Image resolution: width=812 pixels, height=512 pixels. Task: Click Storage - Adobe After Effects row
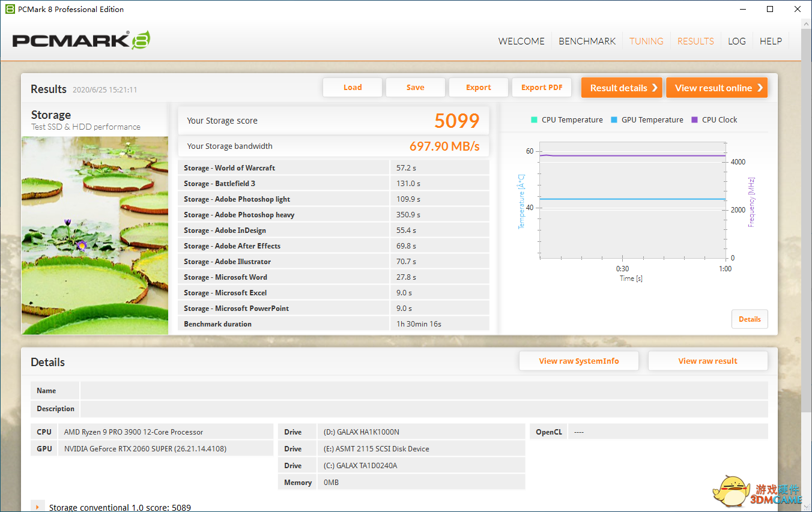334,246
